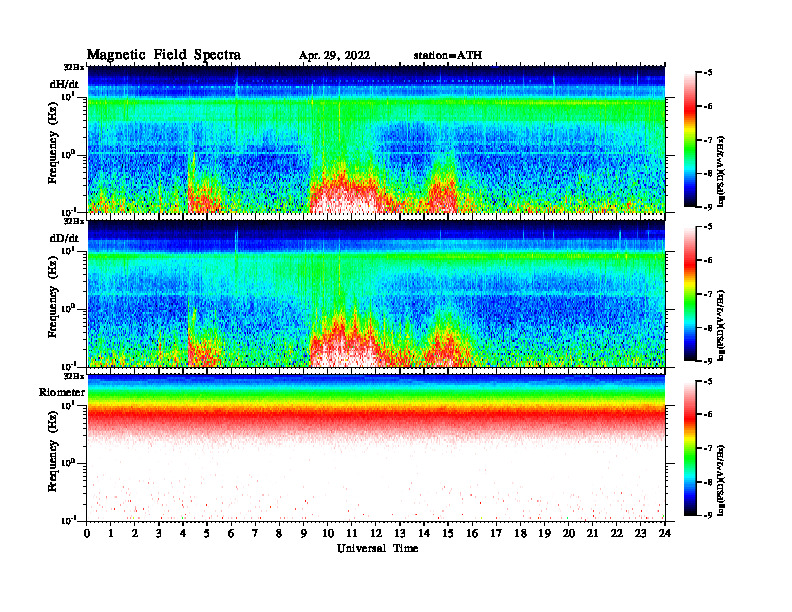The image size is (792, 612).
Task: Click the "log(PSD)" unit label of the dH/dt color scale
Action: coord(721,171)
